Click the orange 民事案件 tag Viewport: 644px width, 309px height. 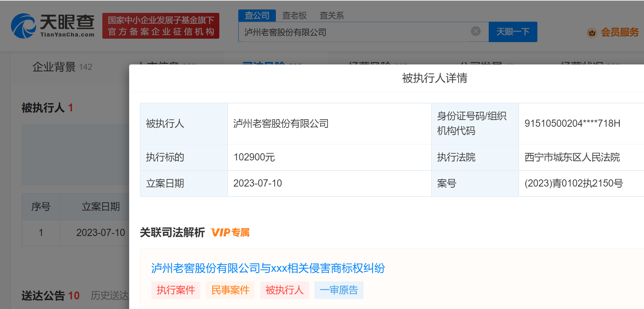(230, 290)
